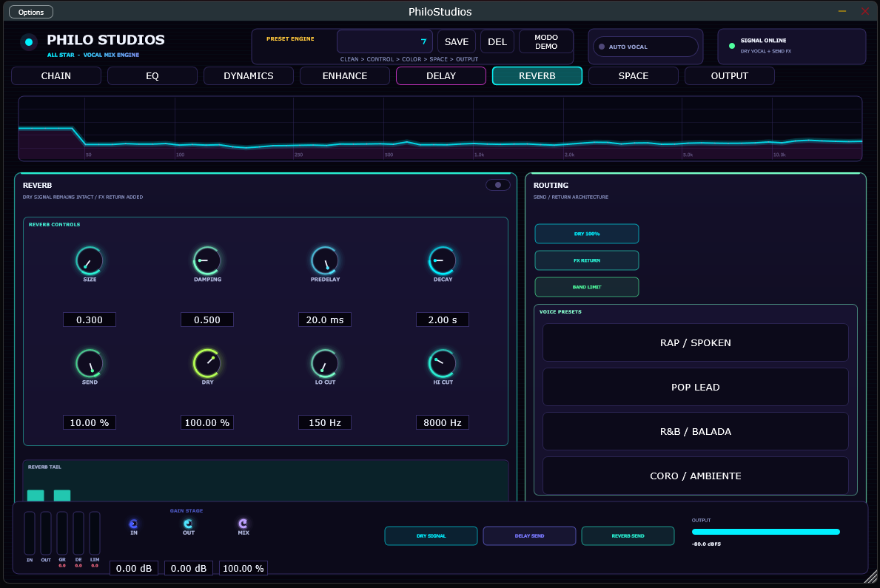The height and width of the screenshot is (588, 880).
Task: Click the Philo Studios power logo icon
Action: (29, 42)
